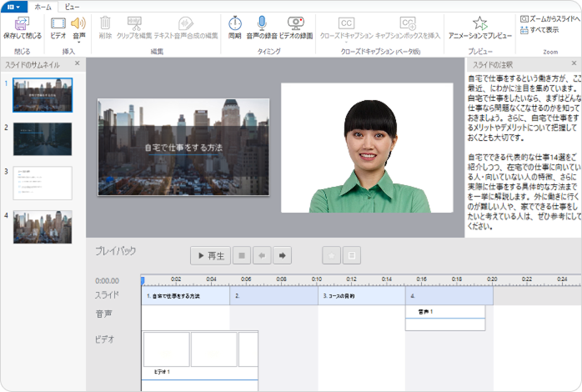Switch to the ホーム tab
Viewport: 582px width, 392px height.
(x=43, y=6)
